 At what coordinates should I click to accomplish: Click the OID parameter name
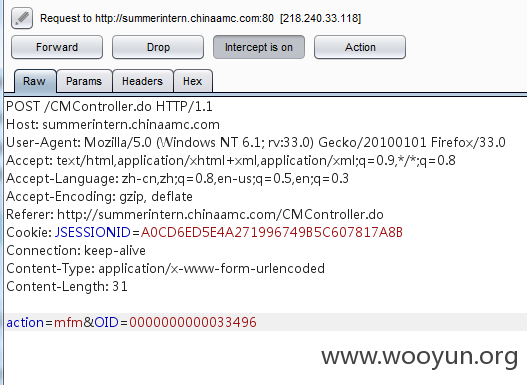(107, 323)
